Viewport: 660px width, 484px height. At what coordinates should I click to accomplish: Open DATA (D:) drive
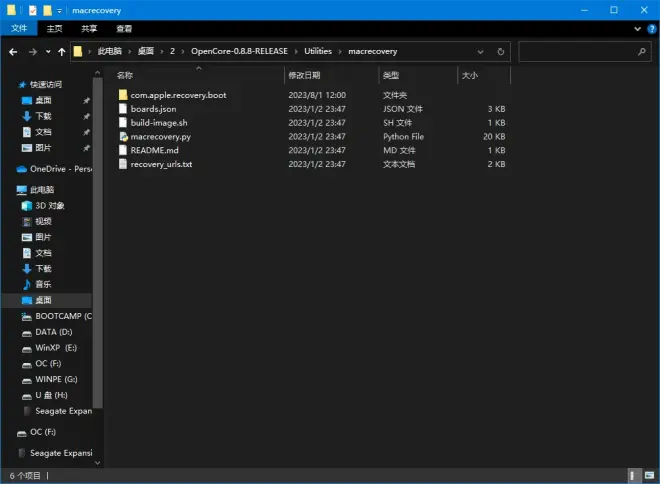click(53, 332)
